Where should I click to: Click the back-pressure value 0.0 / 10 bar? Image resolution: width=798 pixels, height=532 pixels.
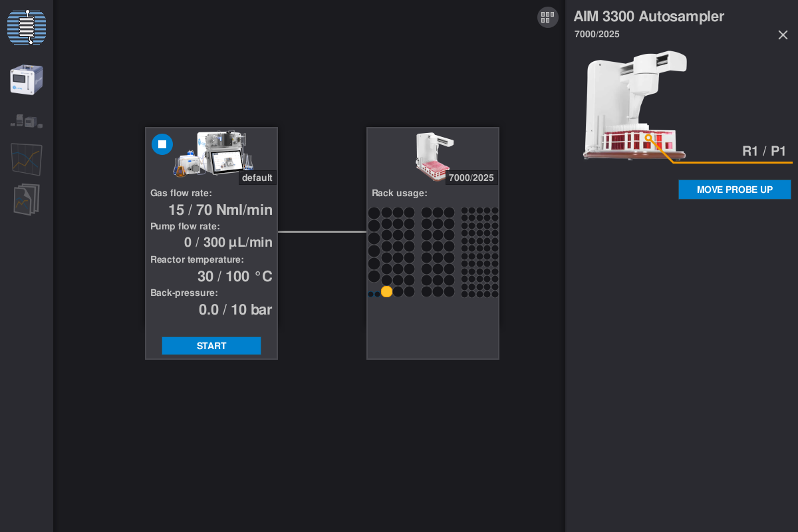point(235,310)
